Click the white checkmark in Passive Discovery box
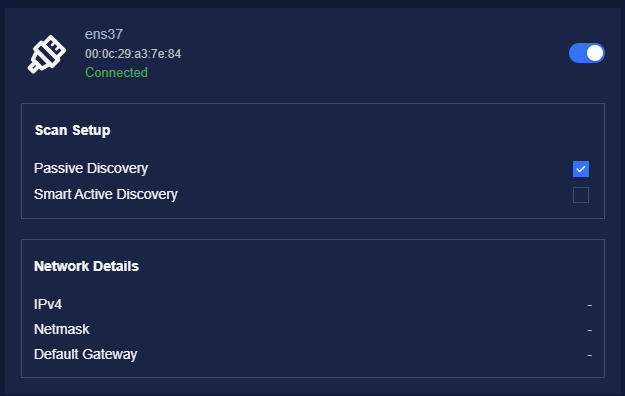Viewport: 625px width, 396px height. click(x=581, y=169)
